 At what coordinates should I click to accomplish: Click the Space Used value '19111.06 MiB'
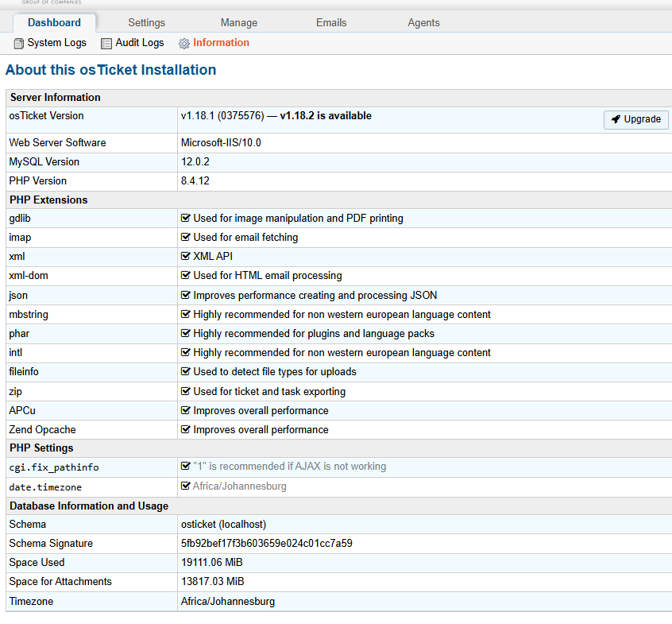[212, 562]
